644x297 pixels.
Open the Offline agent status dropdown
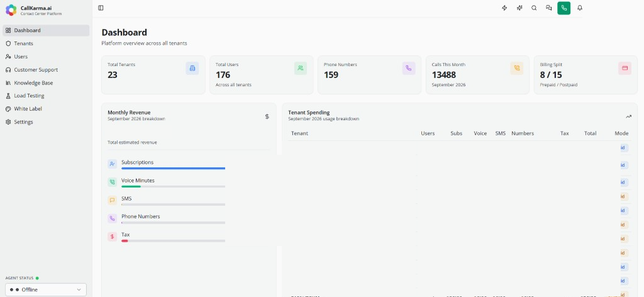tap(46, 289)
